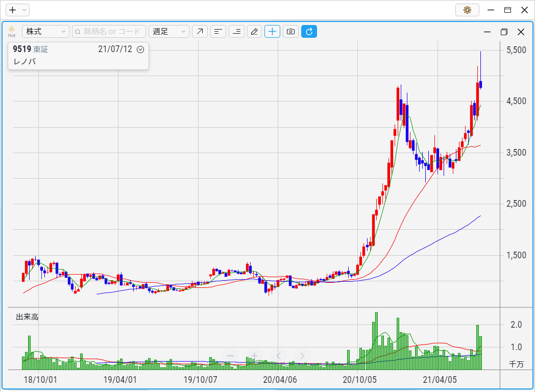Click the 18/10/01 date axis label
Viewport: 535px width, 392px height.
point(40,380)
